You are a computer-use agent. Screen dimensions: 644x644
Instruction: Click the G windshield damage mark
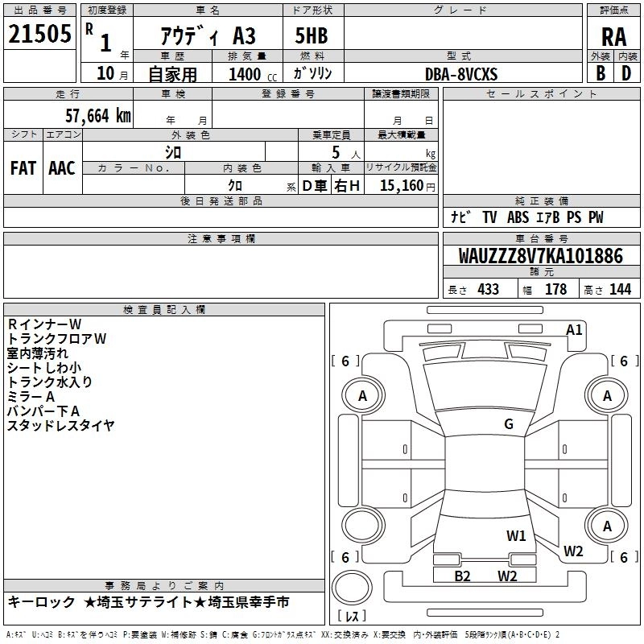[509, 424]
